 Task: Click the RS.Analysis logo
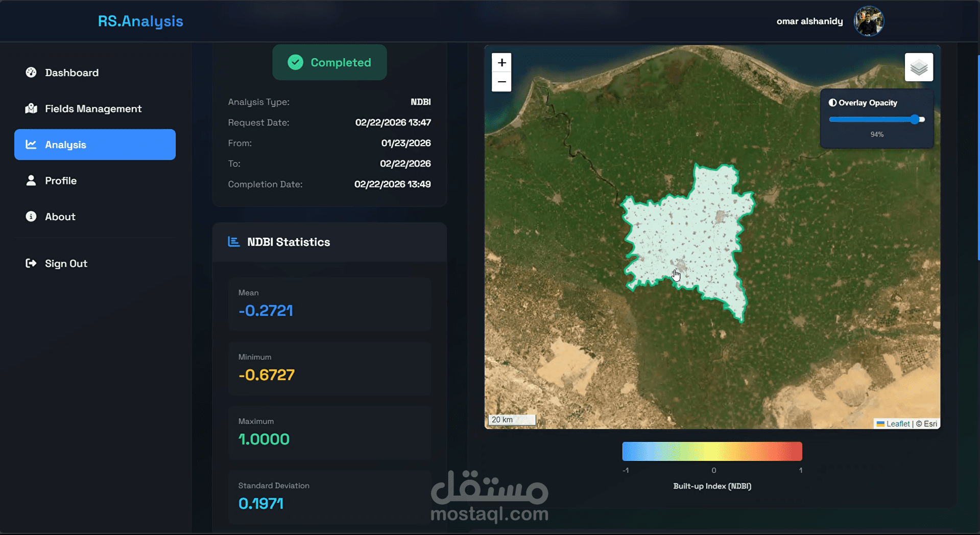pyautogui.click(x=140, y=21)
